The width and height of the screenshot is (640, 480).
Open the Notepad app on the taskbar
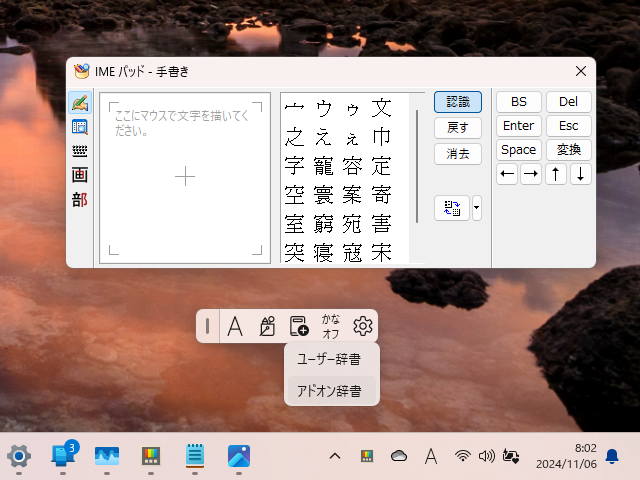coord(195,456)
